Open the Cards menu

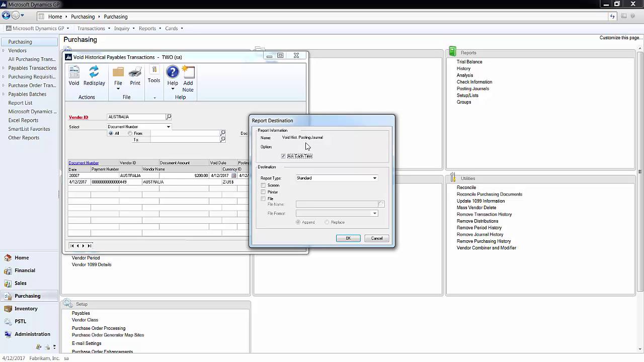pos(174,28)
